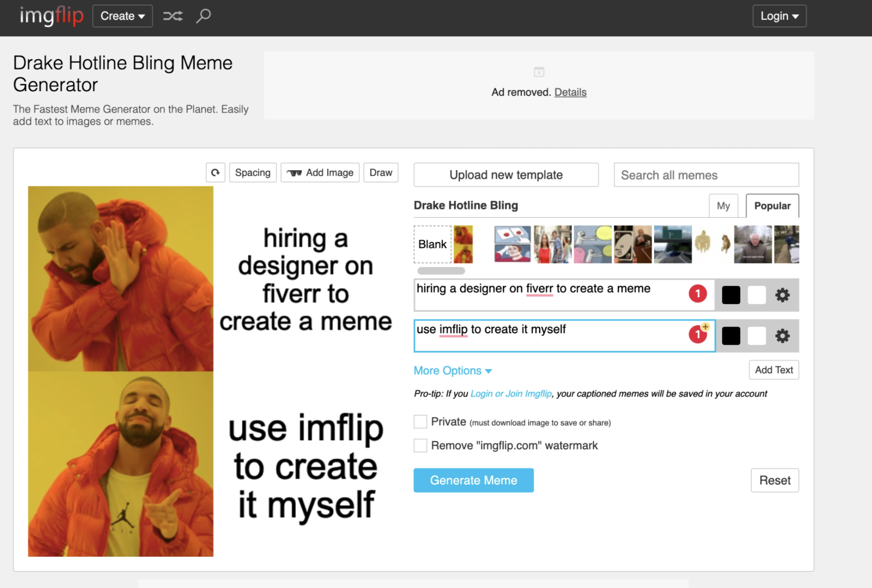Click the imgflip logo
Screen dimensions: 872x588
click(51, 16)
